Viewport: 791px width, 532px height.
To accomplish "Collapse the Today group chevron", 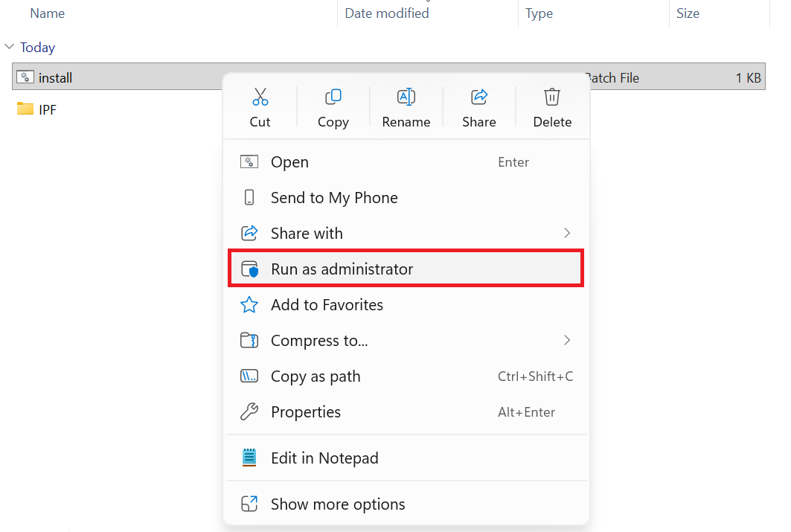I will [9, 47].
